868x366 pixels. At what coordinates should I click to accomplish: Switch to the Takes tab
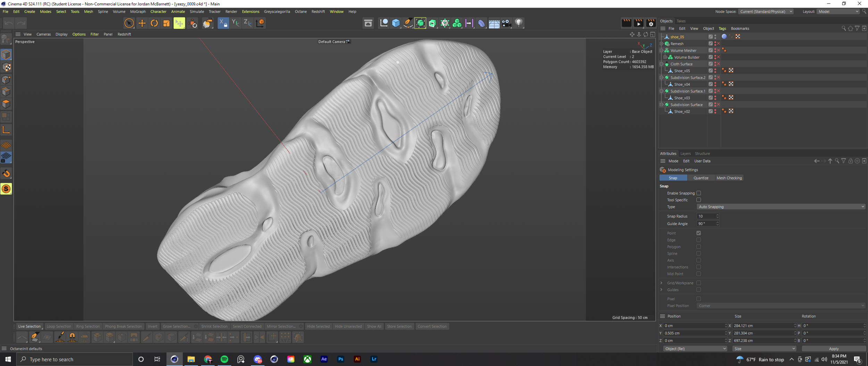tap(681, 21)
